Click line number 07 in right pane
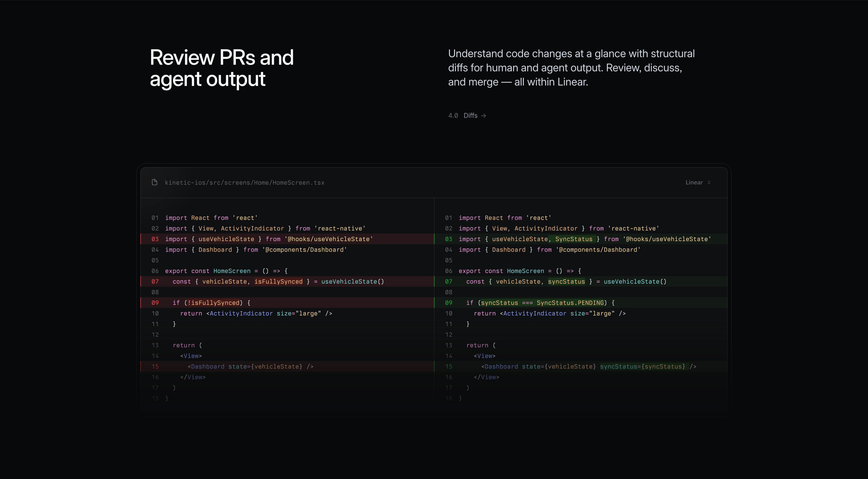 pyautogui.click(x=448, y=281)
